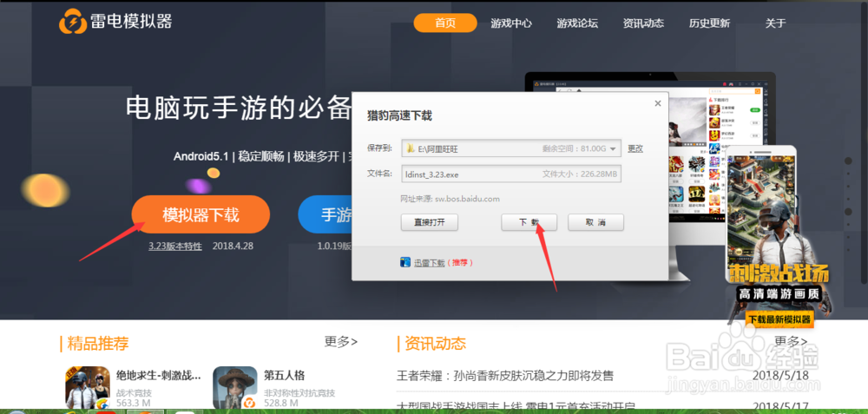Click the 下载最新模拟器 banner button
Image resolution: width=868 pixels, height=414 pixels.
779,319
